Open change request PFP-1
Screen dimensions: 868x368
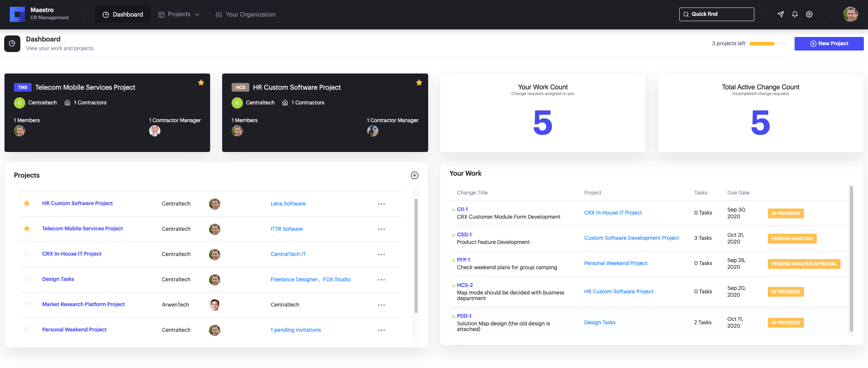tap(464, 260)
